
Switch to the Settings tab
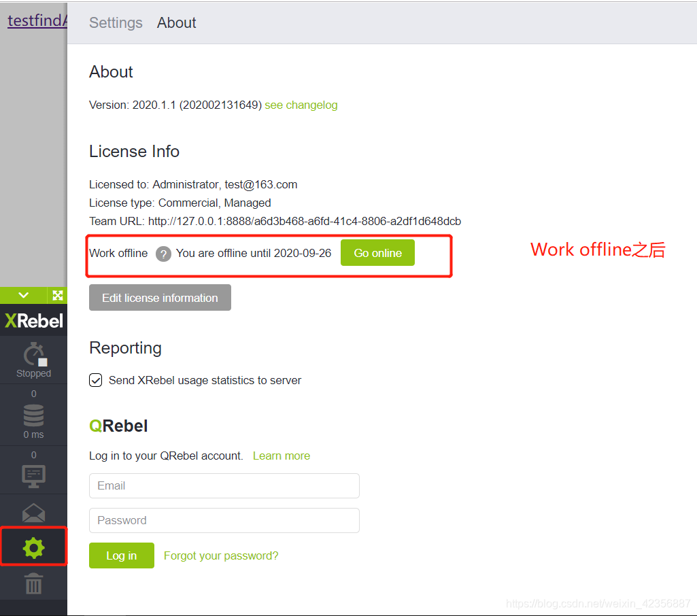(116, 22)
